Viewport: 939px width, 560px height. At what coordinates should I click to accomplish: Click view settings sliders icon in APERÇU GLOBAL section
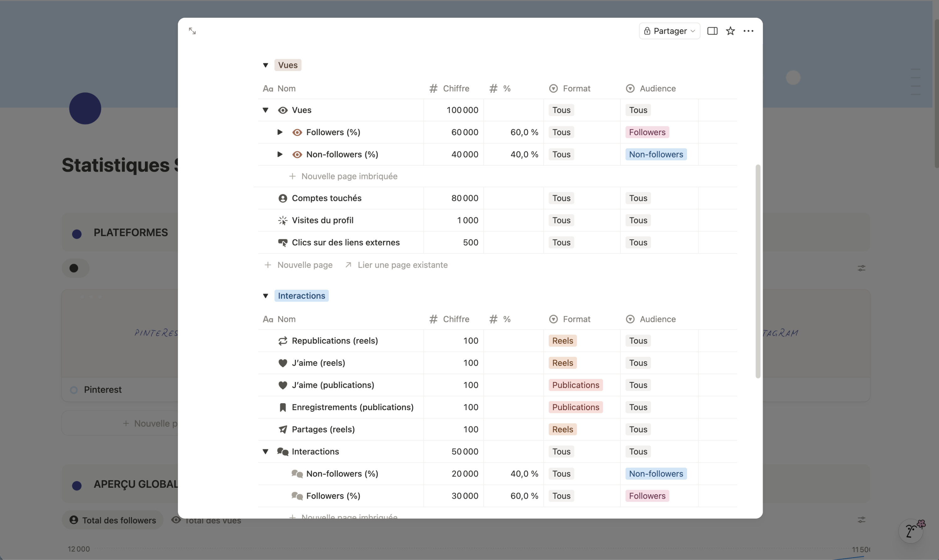[x=861, y=520]
